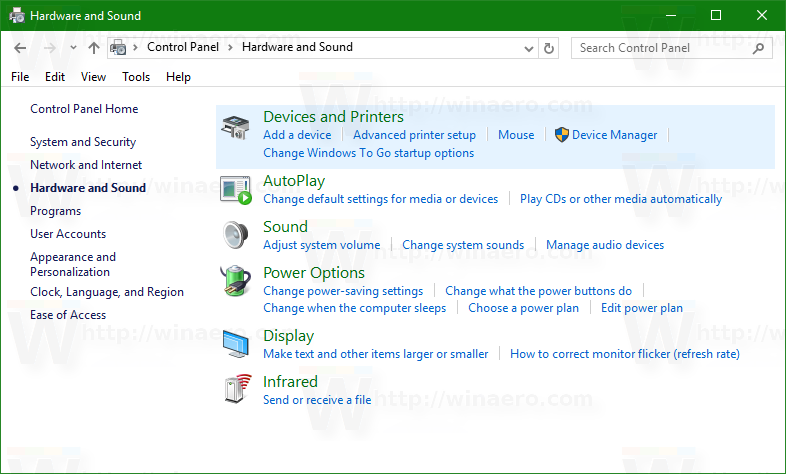This screenshot has height=474, width=786.
Task: Change default settings for media or devices
Action: click(x=380, y=199)
